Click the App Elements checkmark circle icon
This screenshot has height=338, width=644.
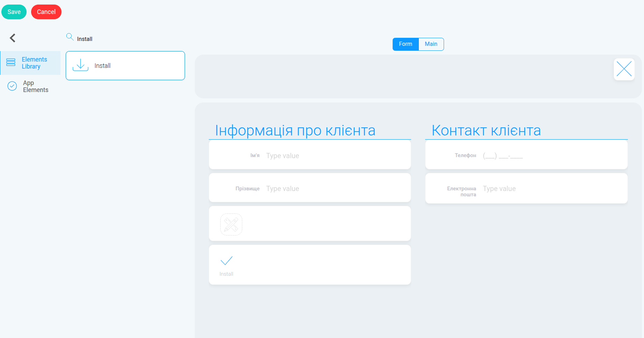click(12, 86)
